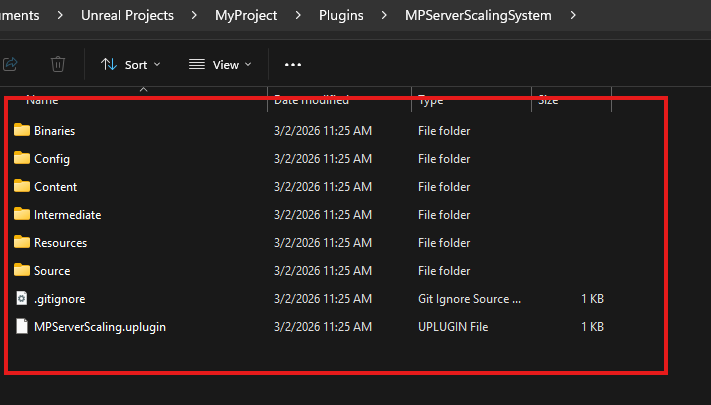Select the MPServerScaling.uplugin file icon
Image resolution: width=711 pixels, height=405 pixels.
[22, 327]
